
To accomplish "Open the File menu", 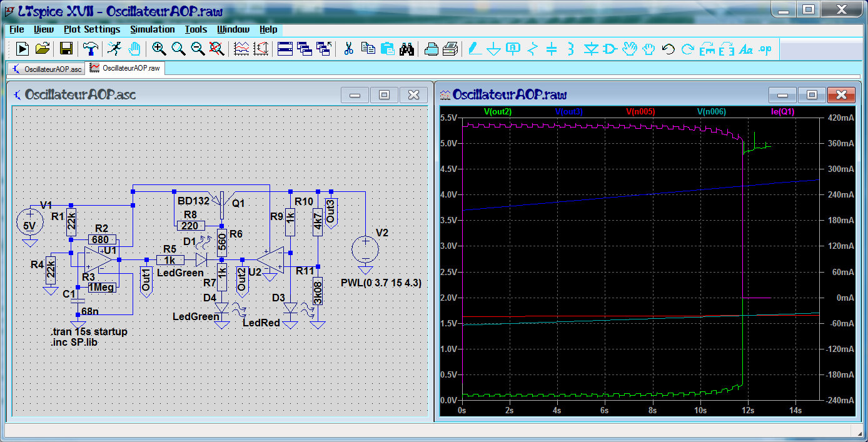I will pyautogui.click(x=17, y=29).
